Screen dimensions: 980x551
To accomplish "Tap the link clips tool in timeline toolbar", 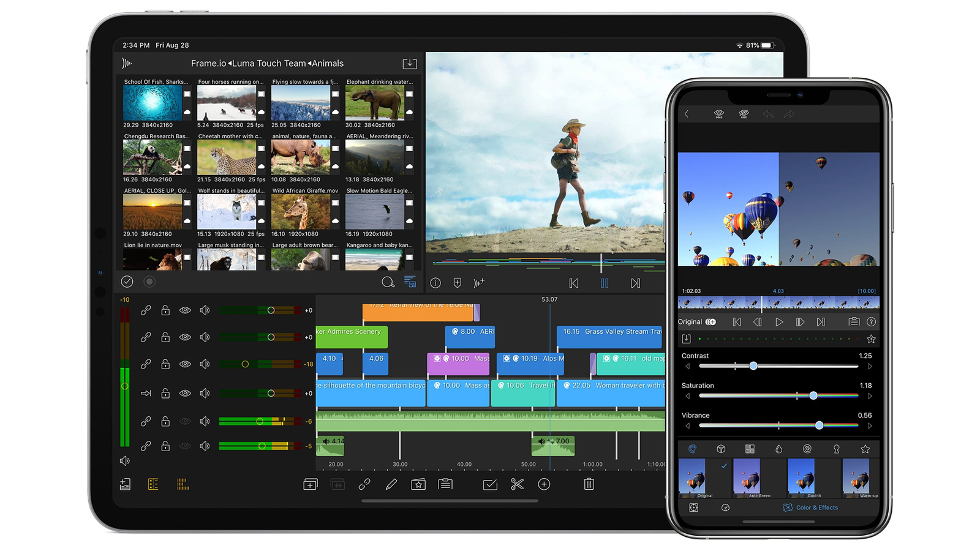I will tap(364, 484).
